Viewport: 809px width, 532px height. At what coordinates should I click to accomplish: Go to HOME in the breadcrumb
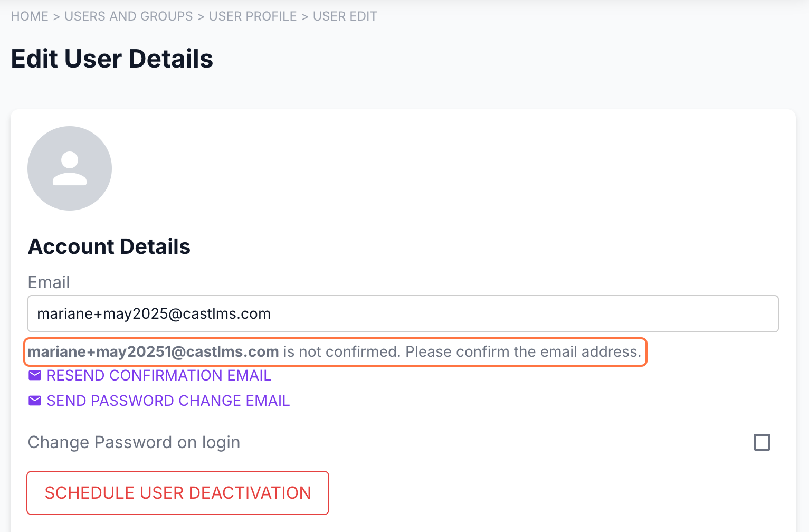point(30,16)
